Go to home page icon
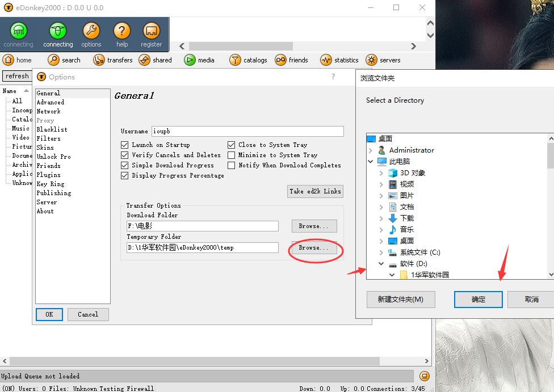This screenshot has height=392, width=554. coord(8,60)
